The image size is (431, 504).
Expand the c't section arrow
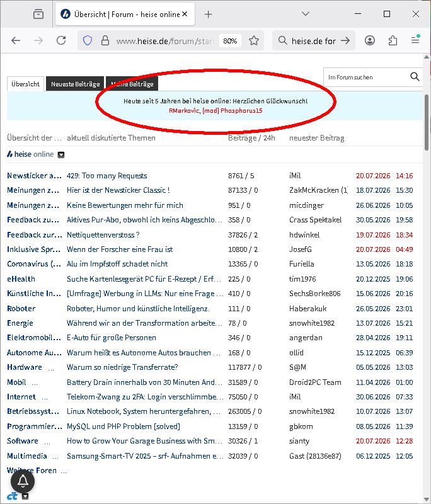[25, 496]
